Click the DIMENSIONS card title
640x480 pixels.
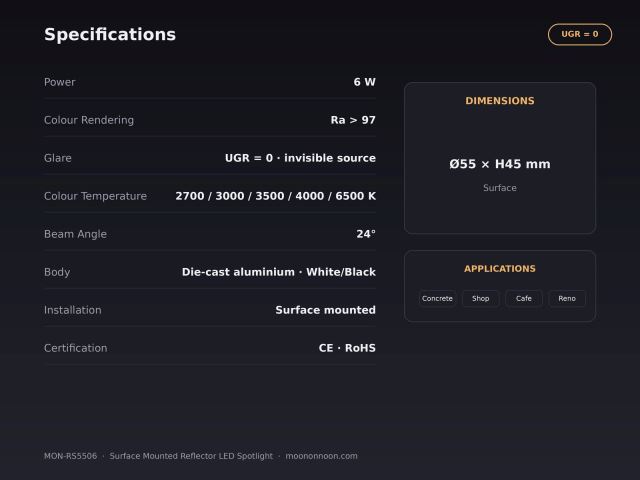point(500,101)
